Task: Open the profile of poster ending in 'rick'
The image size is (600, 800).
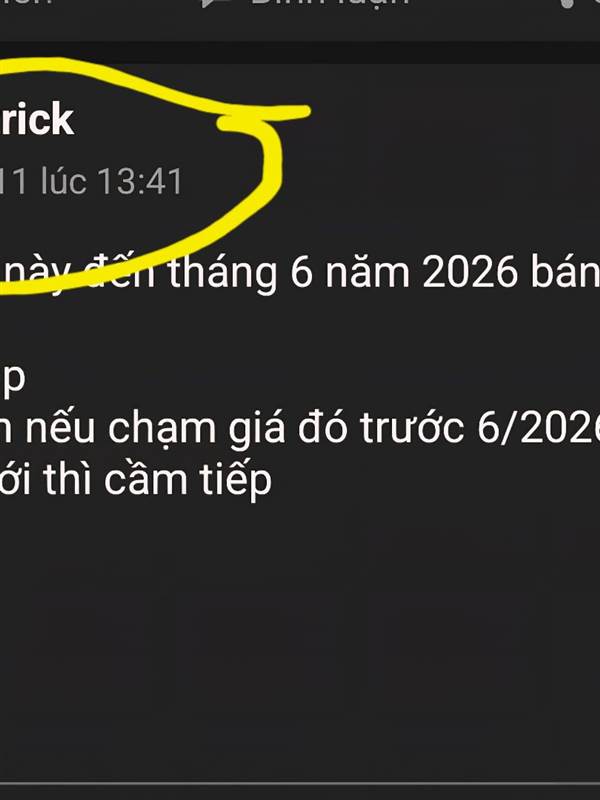Action: pos(37,119)
